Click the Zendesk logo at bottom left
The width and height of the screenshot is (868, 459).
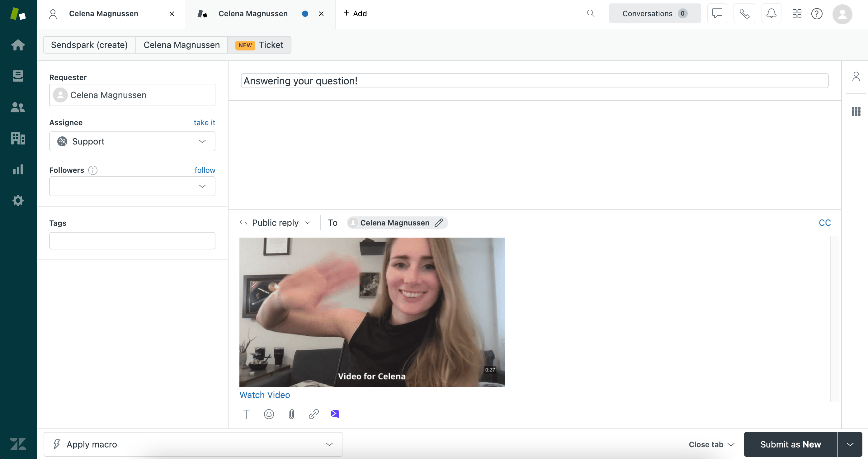(x=18, y=444)
